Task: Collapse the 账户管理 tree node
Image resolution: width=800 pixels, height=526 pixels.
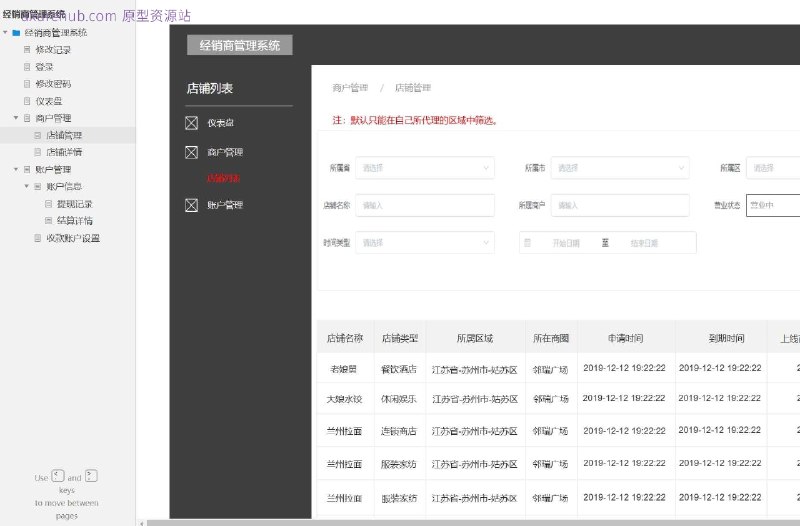Action: tap(16, 169)
